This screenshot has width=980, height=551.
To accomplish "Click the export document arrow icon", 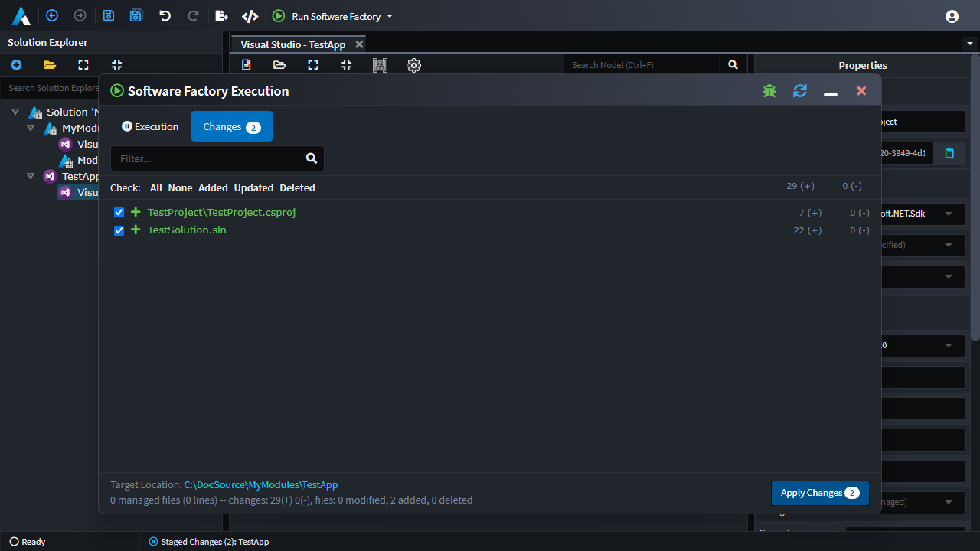I will tap(221, 15).
